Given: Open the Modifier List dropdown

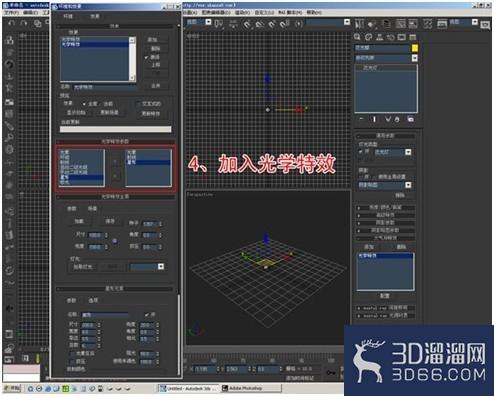Looking at the screenshot, I should [x=415, y=58].
